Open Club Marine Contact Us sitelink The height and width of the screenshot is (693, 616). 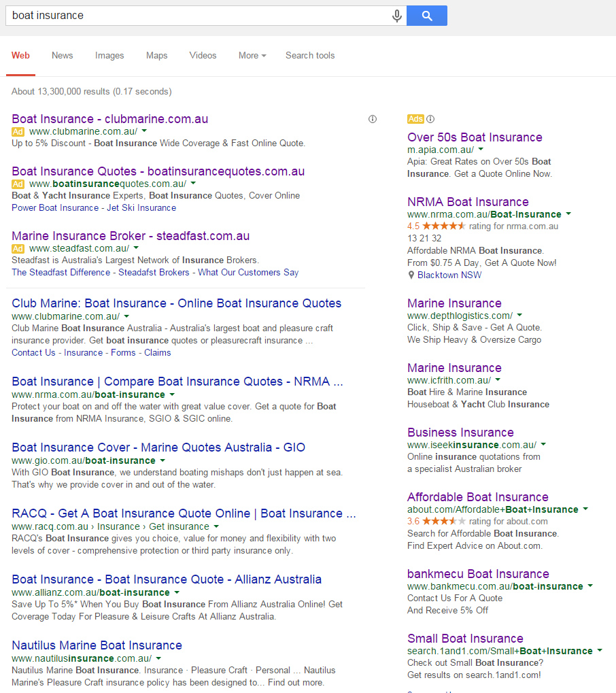(33, 353)
